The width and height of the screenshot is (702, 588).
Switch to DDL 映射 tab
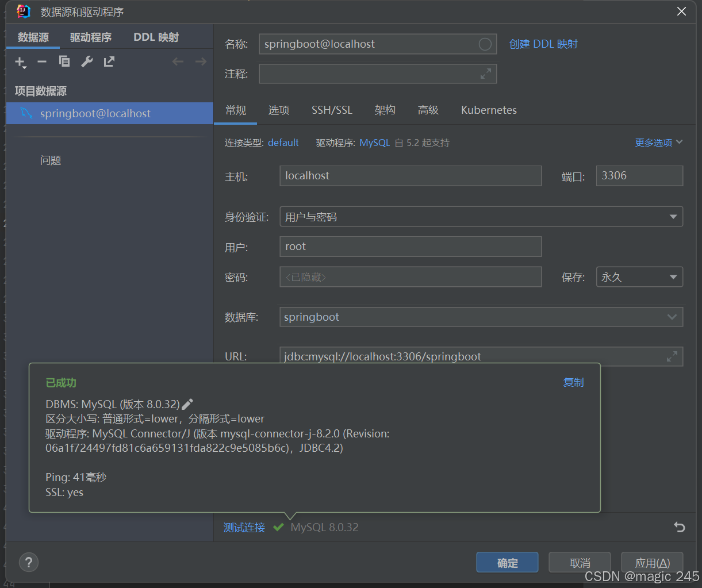pos(156,37)
